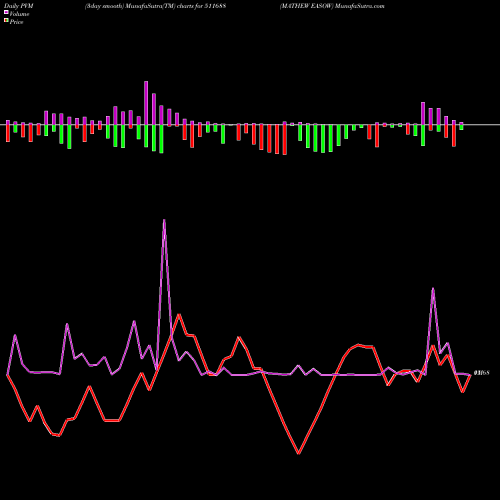The width and height of the screenshot is (500, 500).
Task: Click the value label at the line's end
Action: pyautogui.click(x=481, y=373)
